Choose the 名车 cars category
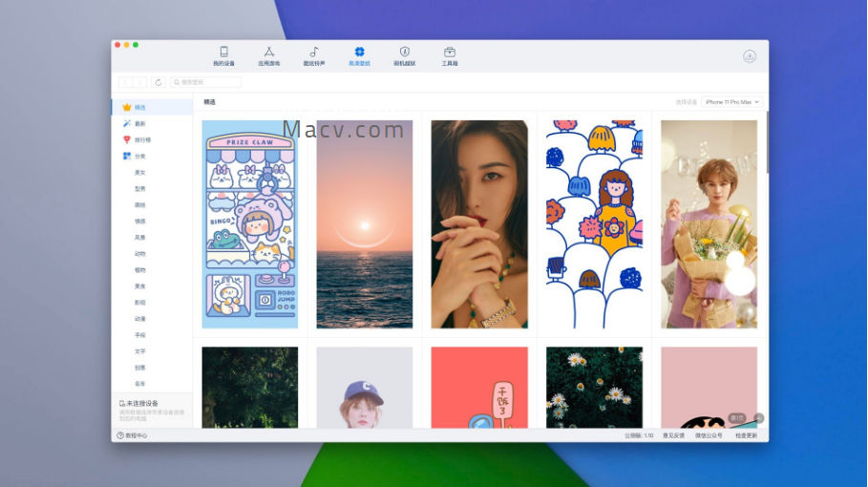The width and height of the screenshot is (868, 487). click(x=140, y=384)
